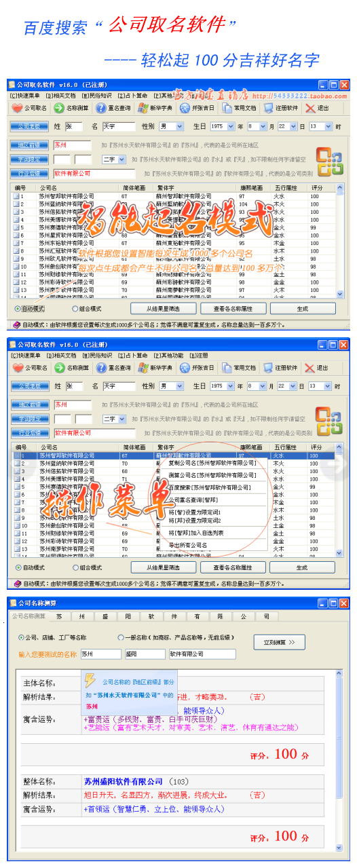Select 组合模式 radio in top window

pyautogui.click(x=75, y=308)
